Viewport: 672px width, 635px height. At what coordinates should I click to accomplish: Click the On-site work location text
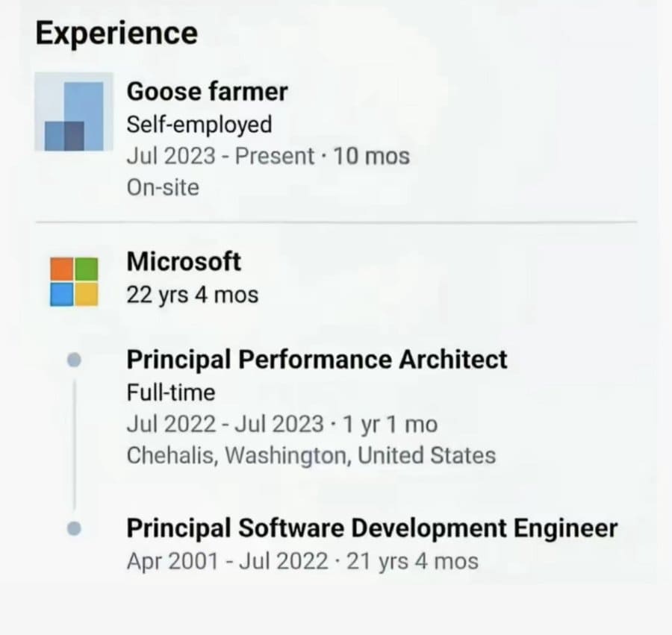click(163, 187)
